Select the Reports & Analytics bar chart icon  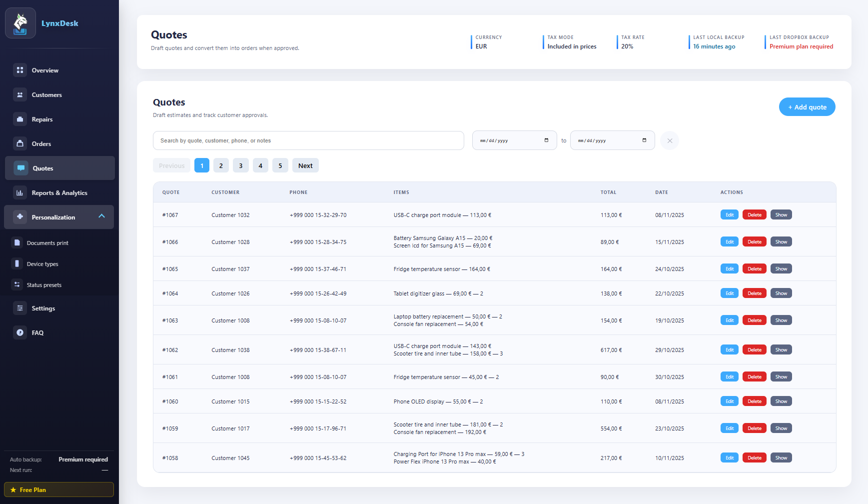20,192
